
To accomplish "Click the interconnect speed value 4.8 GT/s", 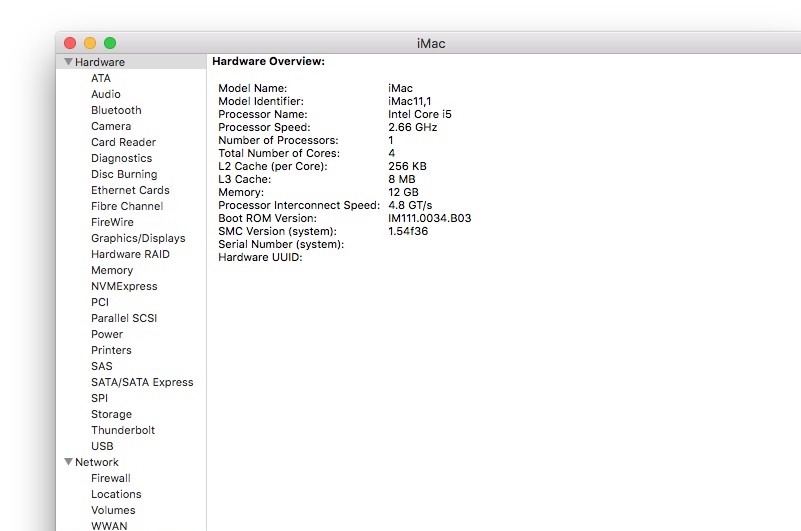I will pos(410,205).
